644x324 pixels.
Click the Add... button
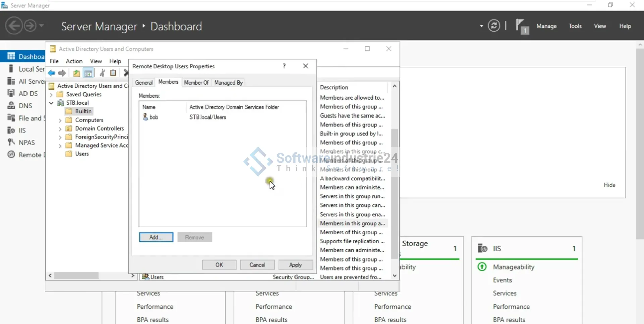click(x=156, y=237)
